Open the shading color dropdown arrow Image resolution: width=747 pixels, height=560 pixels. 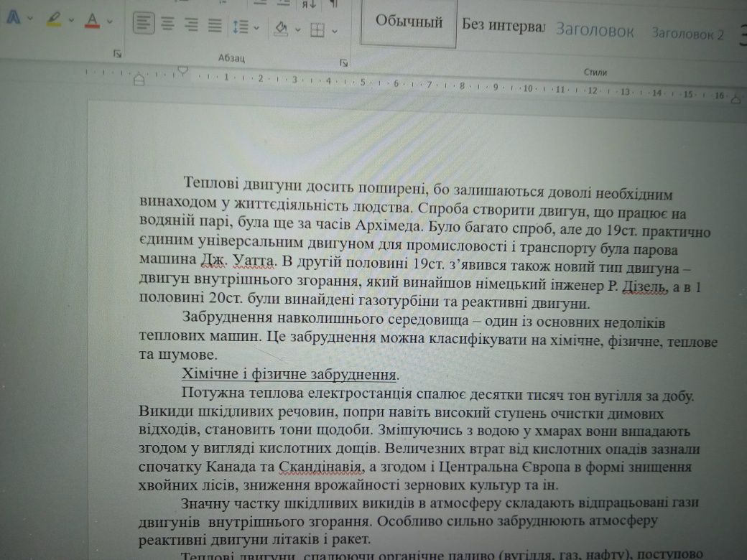tap(298, 30)
